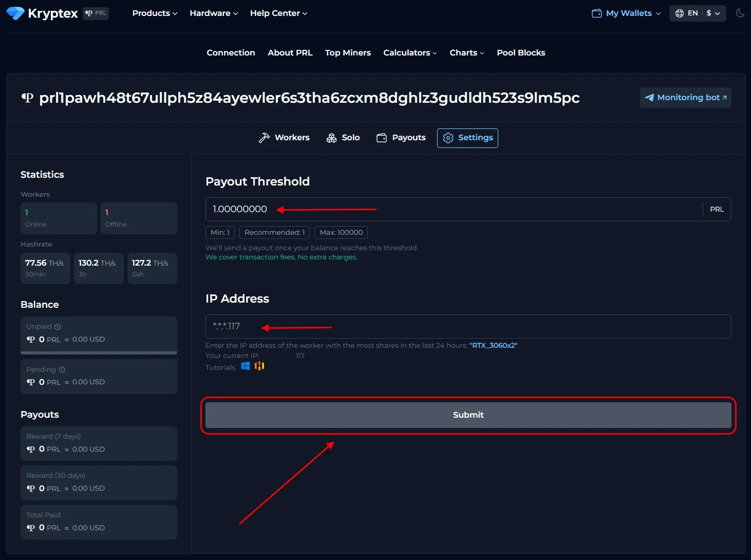Click the IP Address input field
This screenshot has height=560, width=751.
coord(468,326)
